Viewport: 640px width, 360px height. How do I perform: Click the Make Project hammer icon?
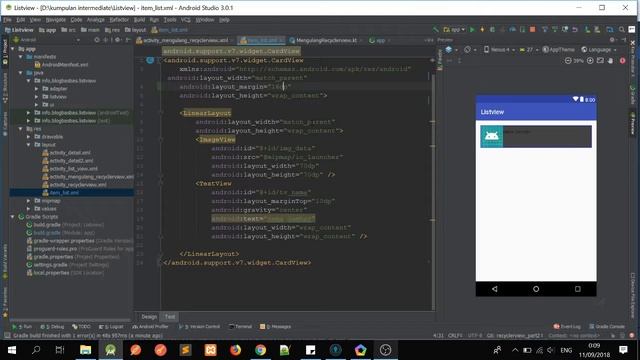(x=436, y=29)
